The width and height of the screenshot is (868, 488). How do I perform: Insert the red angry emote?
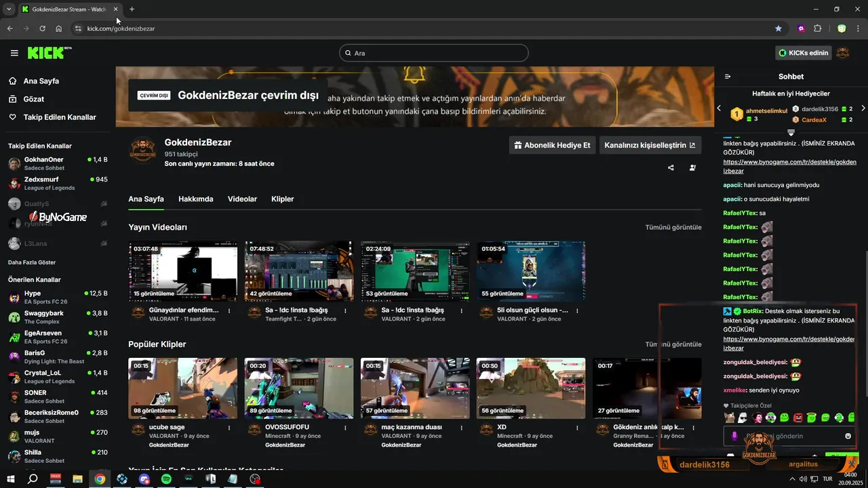point(798,418)
